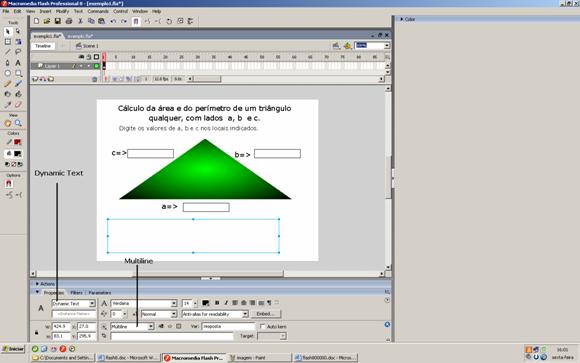Select the Text tool in Tools panel

click(18, 63)
